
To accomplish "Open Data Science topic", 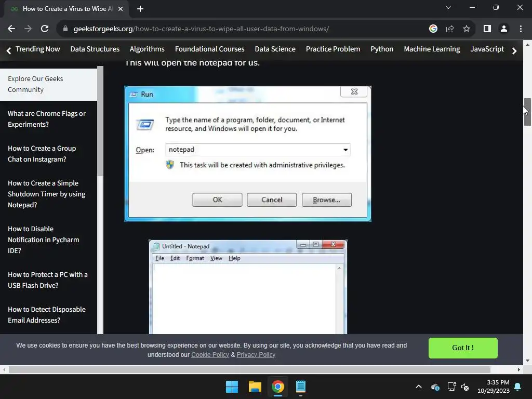I will 275,49.
